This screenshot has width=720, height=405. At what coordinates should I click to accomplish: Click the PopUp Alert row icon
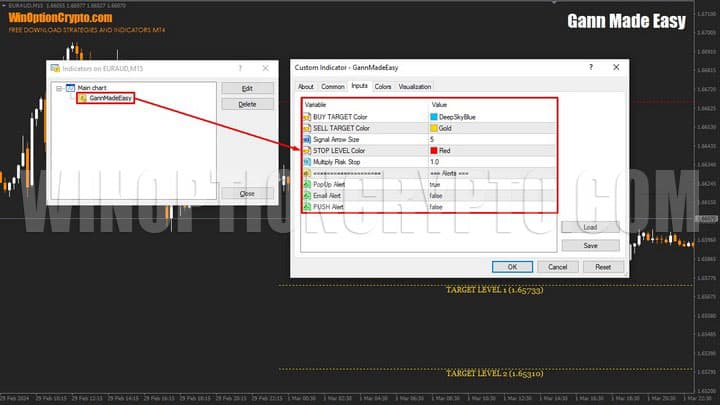(x=305, y=184)
